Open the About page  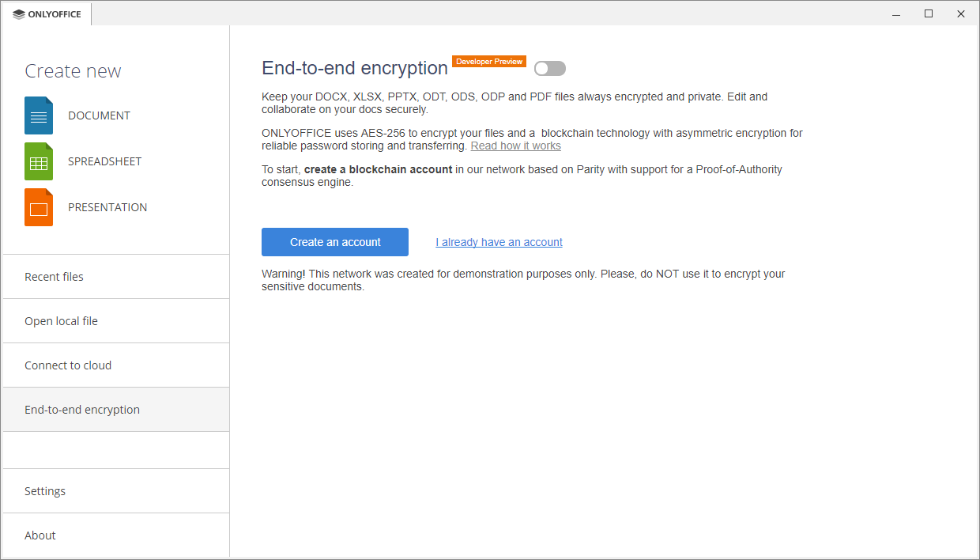(40, 535)
